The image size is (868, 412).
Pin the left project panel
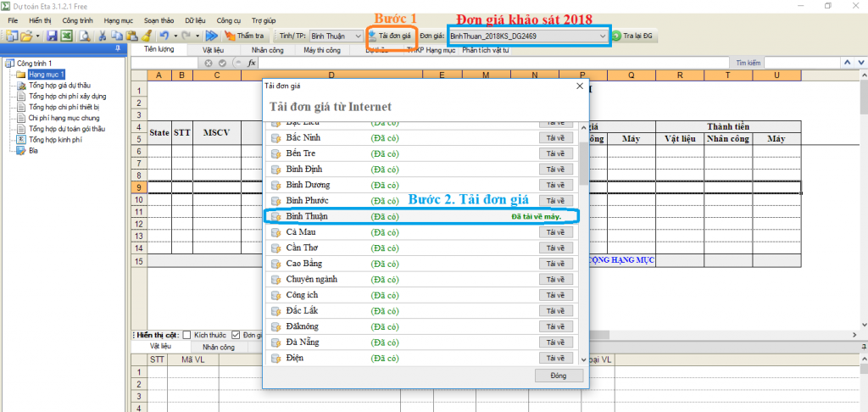point(117,50)
